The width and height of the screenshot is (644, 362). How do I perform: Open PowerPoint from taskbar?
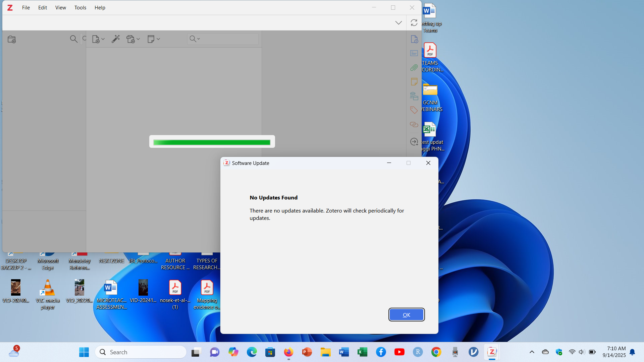(x=307, y=352)
